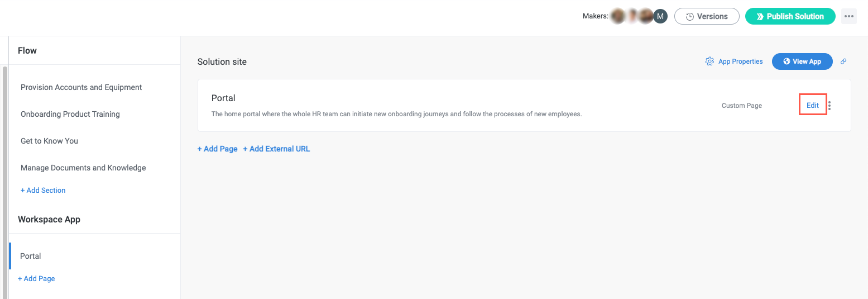The image size is (868, 299).
Task: Open the top-right ellipsis more options menu
Action: coord(848,16)
